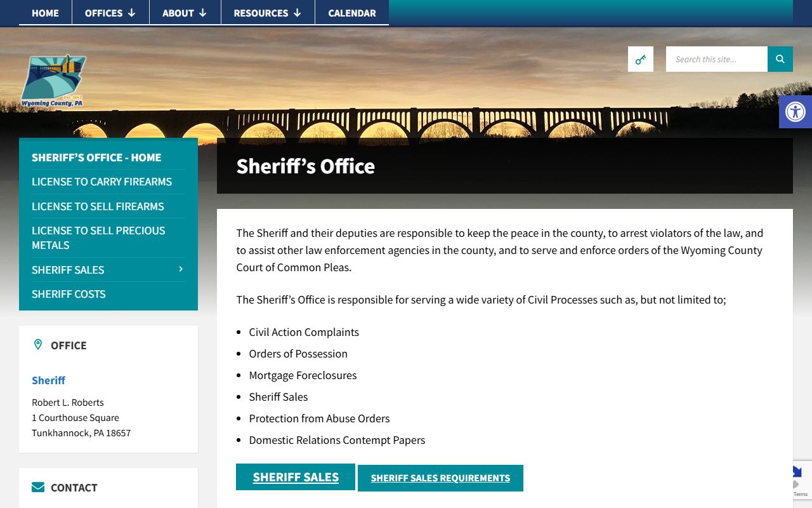Go to the HOME menu item
This screenshot has height=508, width=812.
click(x=46, y=13)
